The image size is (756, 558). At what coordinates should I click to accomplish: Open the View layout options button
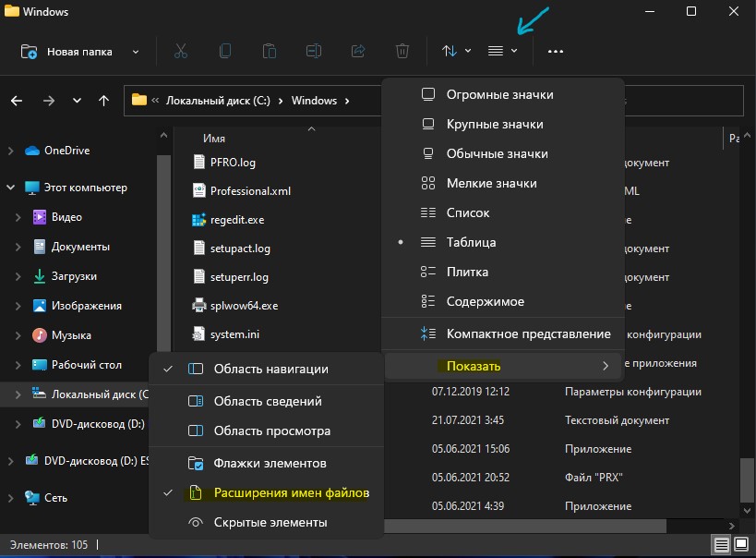click(x=503, y=51)
